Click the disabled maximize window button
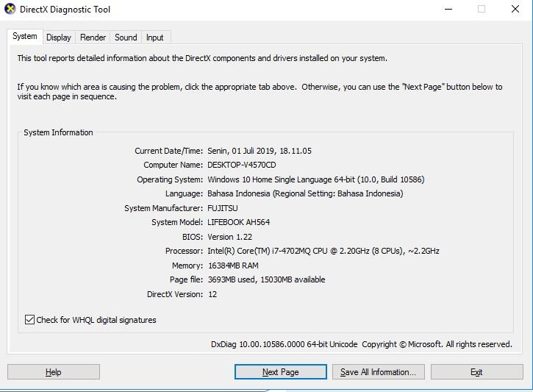The height and width of the screenshot is (392, 533). 482,9
